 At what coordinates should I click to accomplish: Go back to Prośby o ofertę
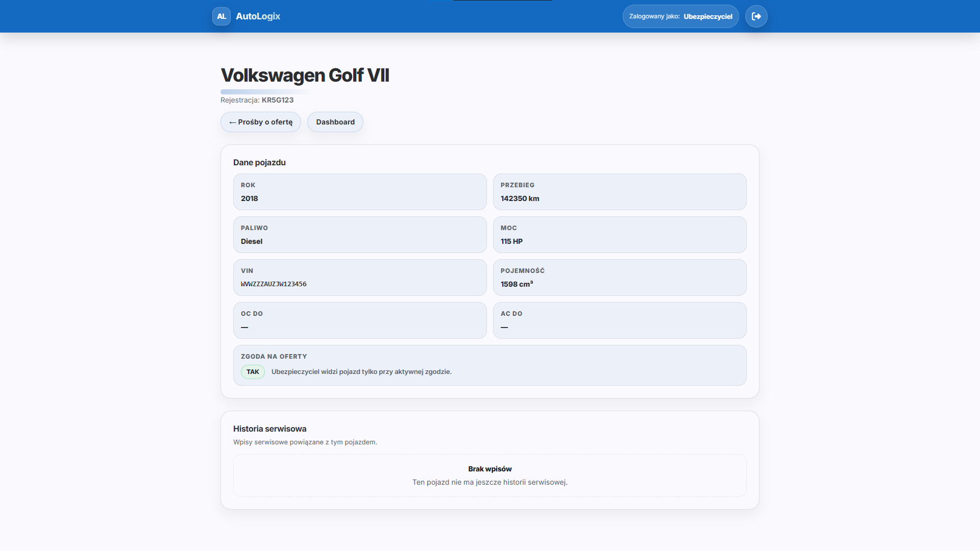coord(261,122)
